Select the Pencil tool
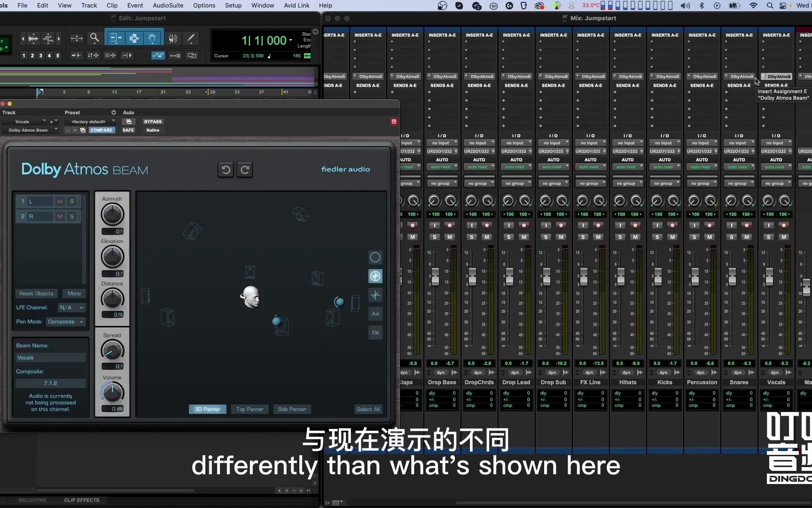Viewport: 812px width, 508px height. [191, 39]
